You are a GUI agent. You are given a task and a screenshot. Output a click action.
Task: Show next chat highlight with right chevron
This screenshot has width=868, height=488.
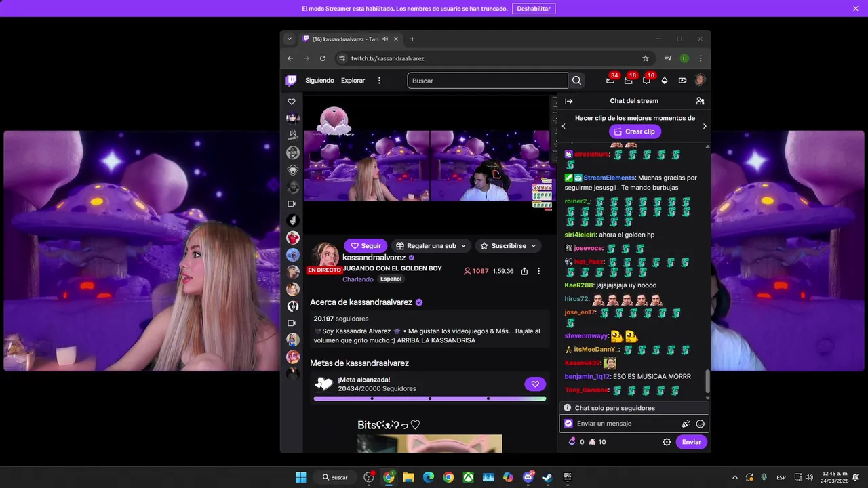pyautogui.click(x=704, y=126)
